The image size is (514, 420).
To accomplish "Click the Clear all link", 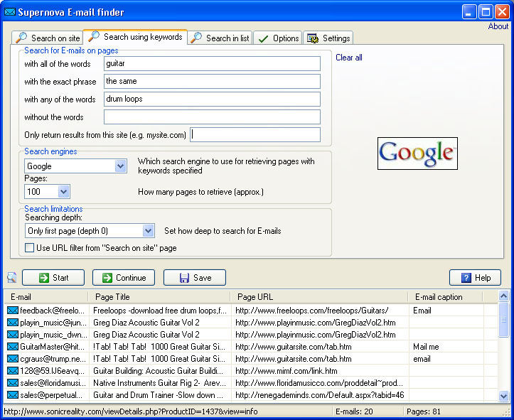I will click(x=349, y=58).
